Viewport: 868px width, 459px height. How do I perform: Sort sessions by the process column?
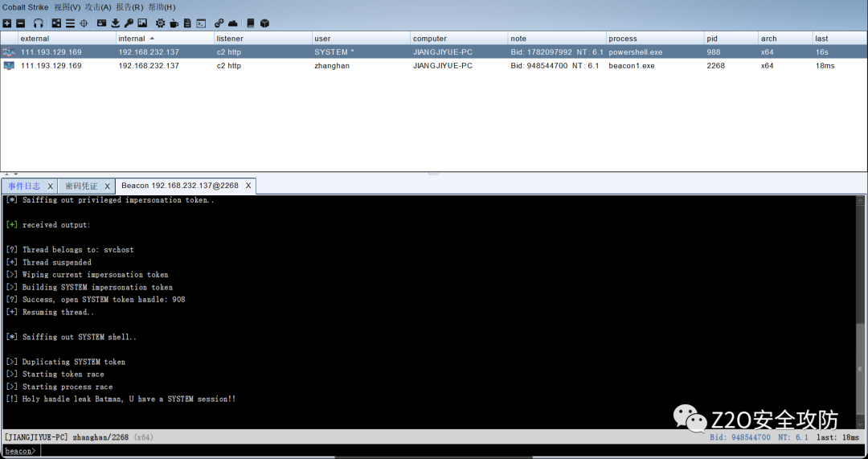(654, 39)
